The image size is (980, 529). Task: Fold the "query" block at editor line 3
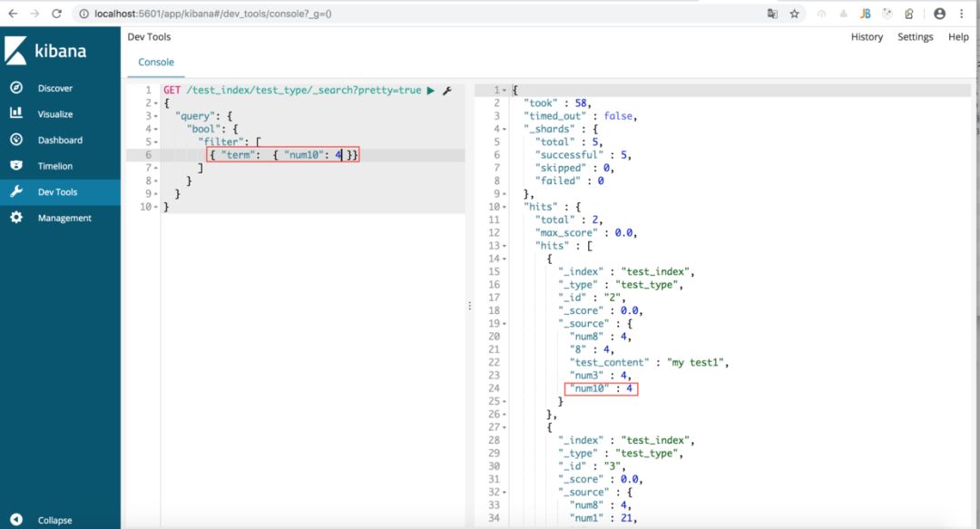156,117
